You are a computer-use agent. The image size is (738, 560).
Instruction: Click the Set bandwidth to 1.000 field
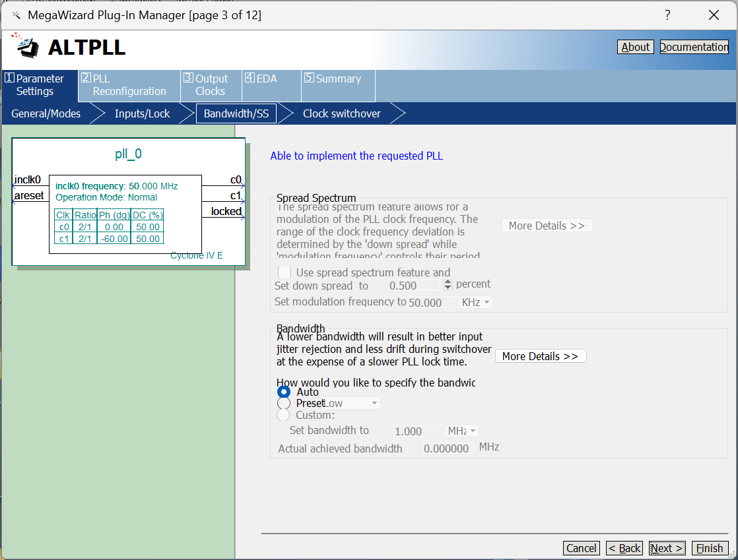point(419,431)
